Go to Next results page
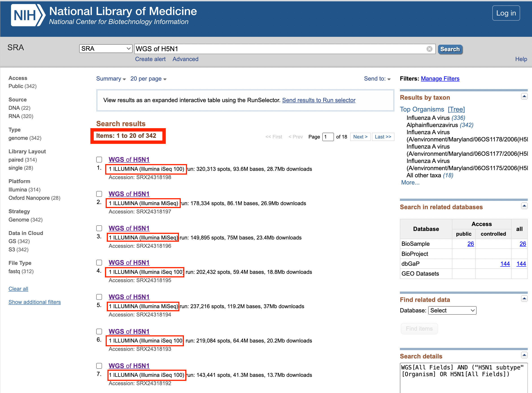The image size is (532, 393). (360, 137)
